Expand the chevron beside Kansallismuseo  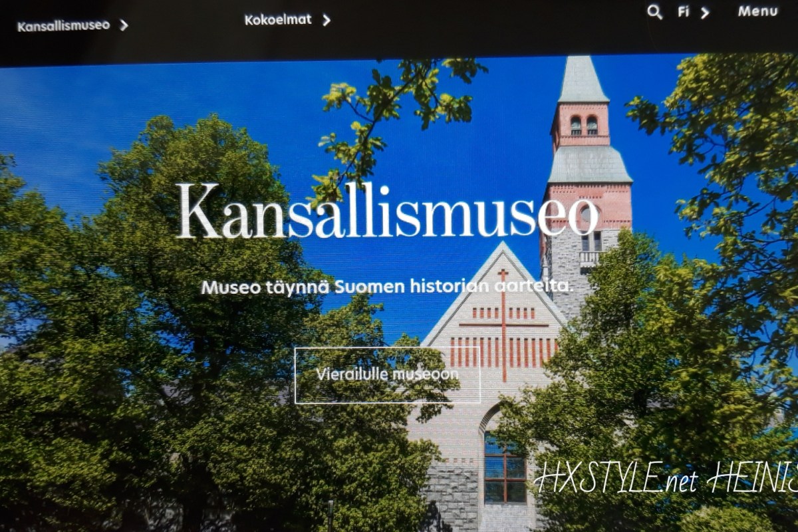[x=123, y=26]
